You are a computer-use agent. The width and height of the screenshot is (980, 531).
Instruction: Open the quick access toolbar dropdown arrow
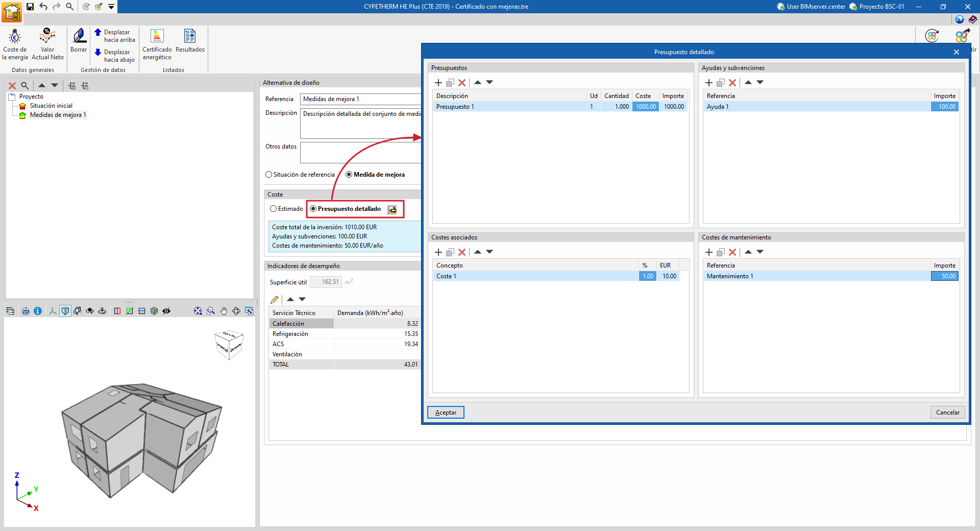point(111,7)
